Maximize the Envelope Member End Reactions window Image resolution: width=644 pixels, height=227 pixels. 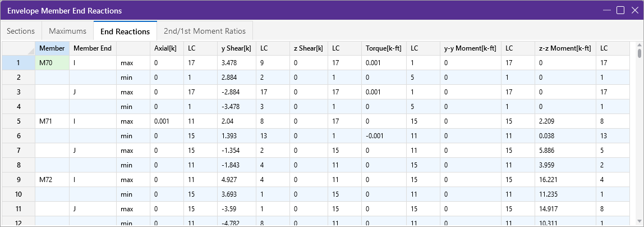(x=620, y=10)
